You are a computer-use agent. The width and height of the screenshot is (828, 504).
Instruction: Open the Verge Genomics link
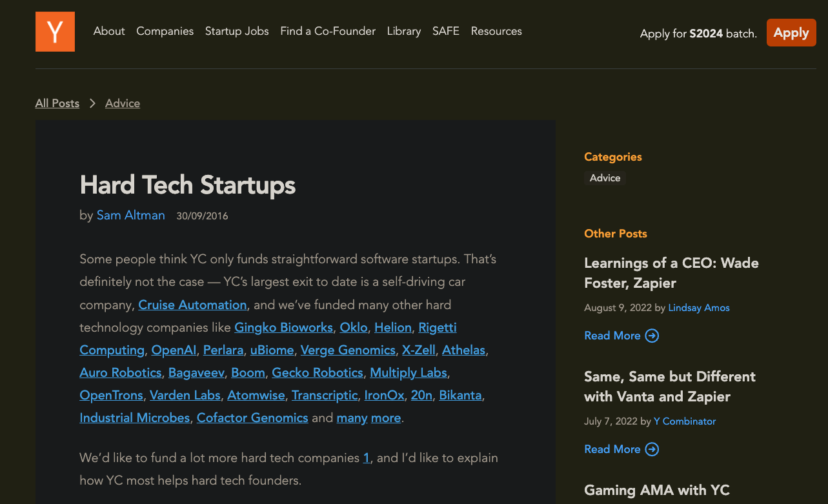point(348,350)
